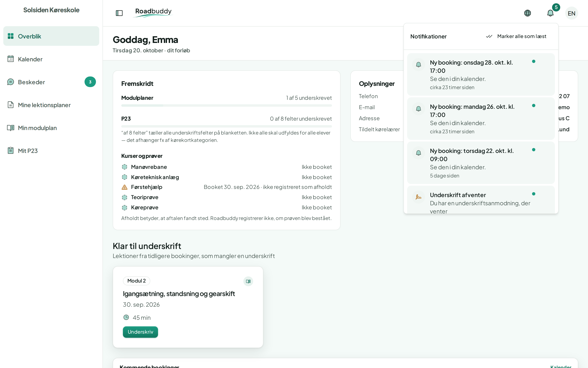This screenshot has width=588, height=368.
Task: Click the notification bell icon in the header
Action: click(x=550, y=13)
